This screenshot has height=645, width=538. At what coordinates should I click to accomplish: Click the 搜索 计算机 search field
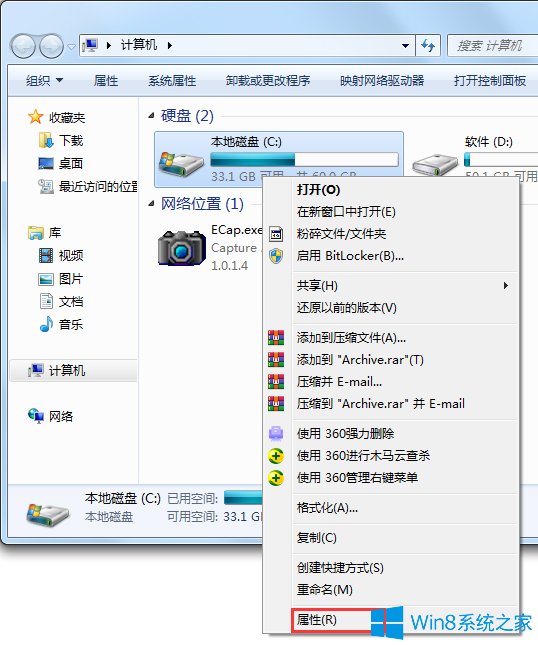click(493, 46)
